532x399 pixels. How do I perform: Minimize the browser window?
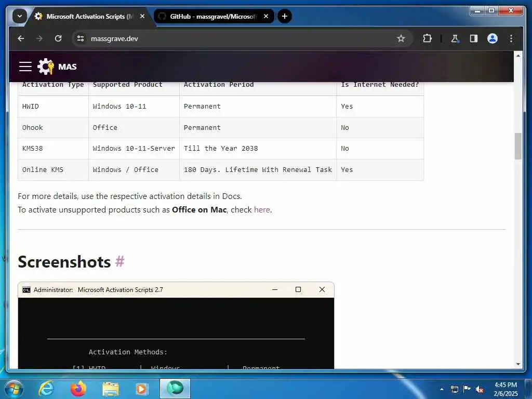pyautogui.click(x=477, y=11)
